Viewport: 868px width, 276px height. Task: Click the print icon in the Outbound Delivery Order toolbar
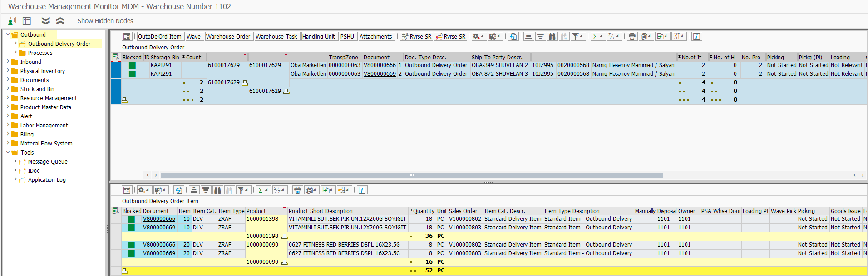[x=632, y=37]
